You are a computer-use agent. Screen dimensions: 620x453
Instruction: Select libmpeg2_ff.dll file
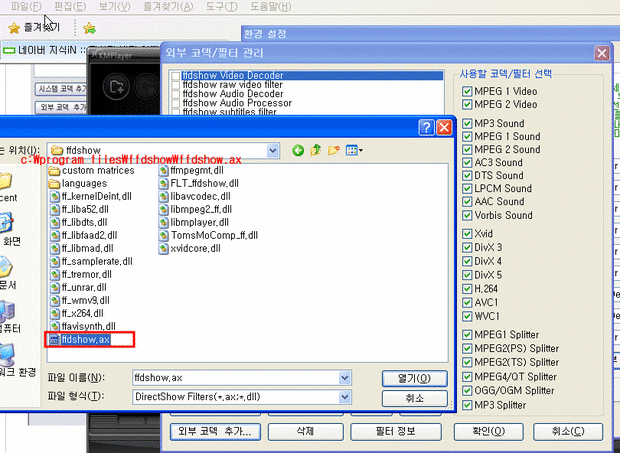click(x=195, y=210)
